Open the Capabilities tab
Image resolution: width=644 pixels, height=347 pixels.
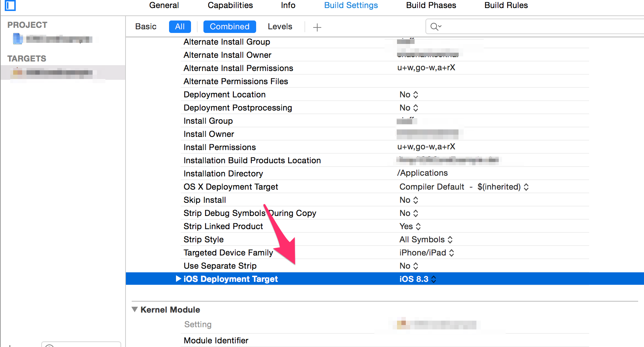(230, 5)
